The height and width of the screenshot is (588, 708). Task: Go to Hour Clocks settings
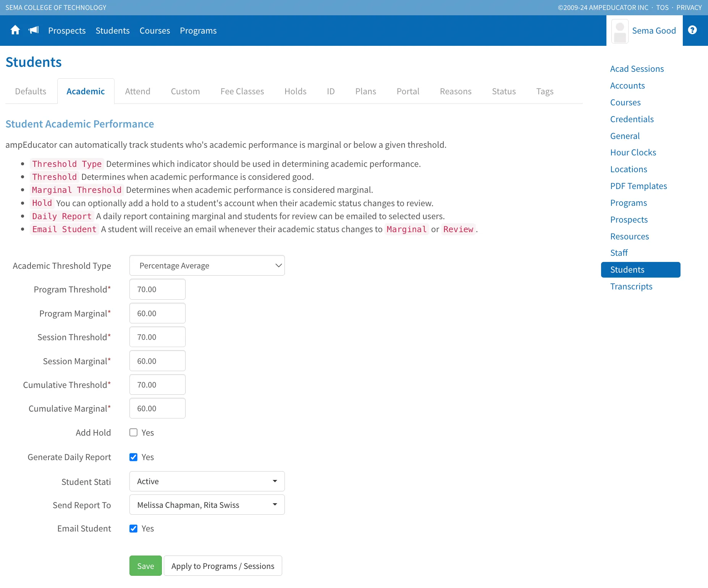[x=633, y=152]
